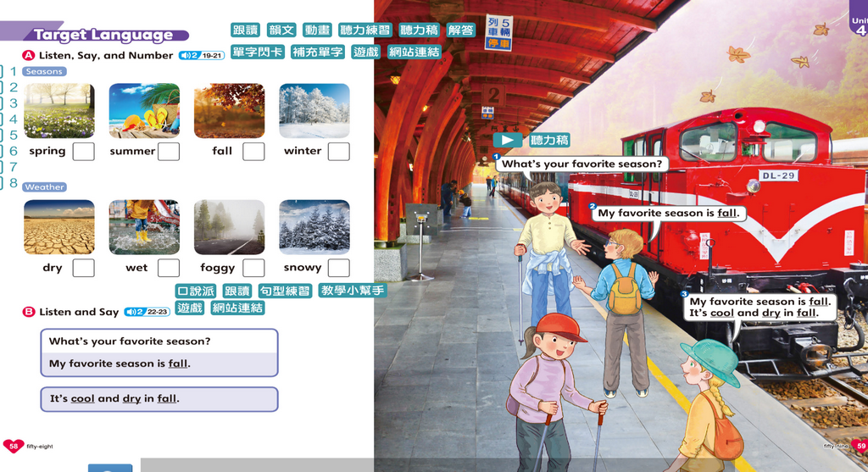Open the 聽力練習 listening practice button
The height and width of the screenshot is (472, 868).
tap(365, 31)
